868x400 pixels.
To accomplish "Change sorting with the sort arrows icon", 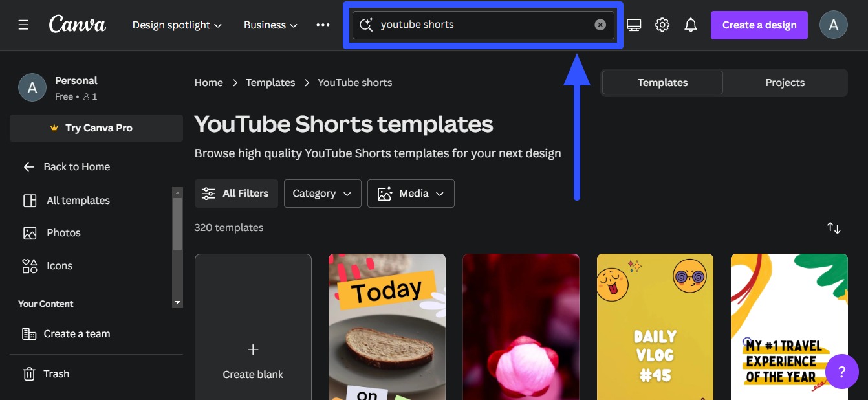I will (x=834, y=228).
